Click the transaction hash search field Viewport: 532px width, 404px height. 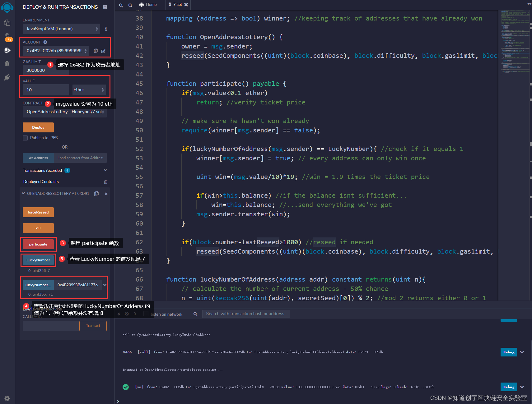[x=246, y=314]
